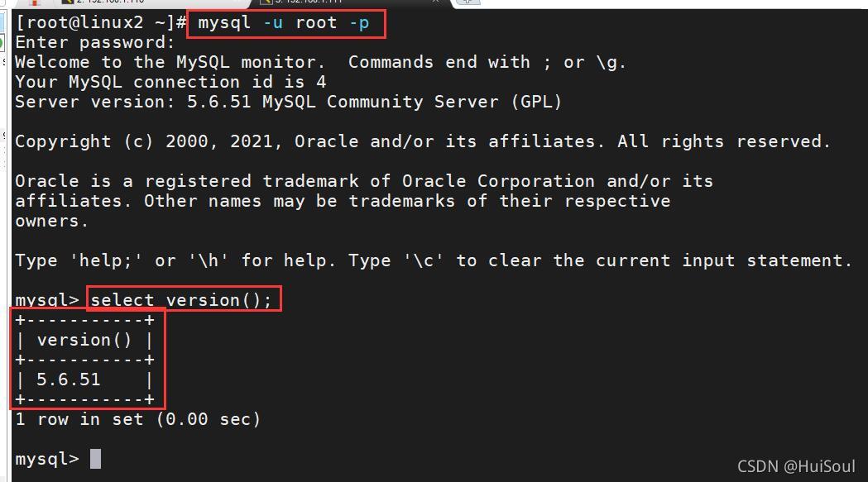Click the session icon on the 192.168.1.110 tab

tap(68, 2)
